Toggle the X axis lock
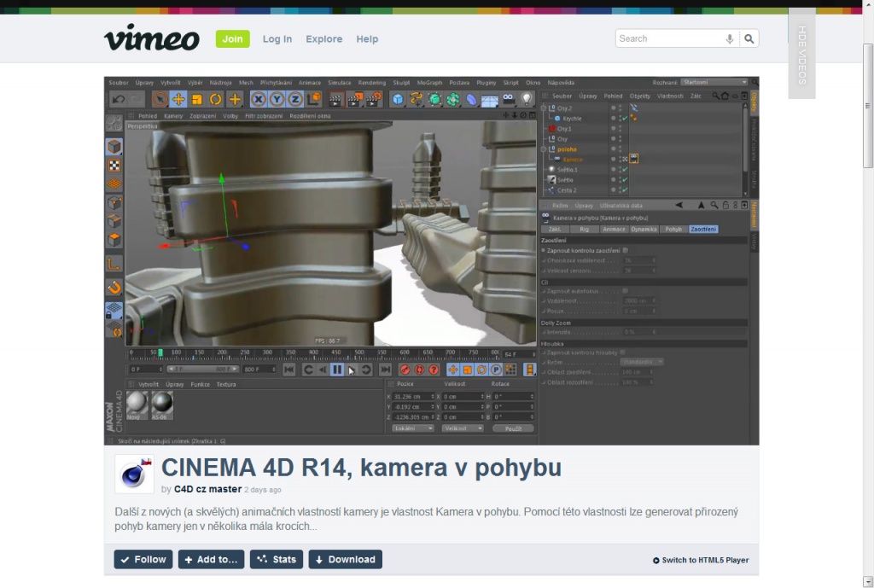 point(258,100)
